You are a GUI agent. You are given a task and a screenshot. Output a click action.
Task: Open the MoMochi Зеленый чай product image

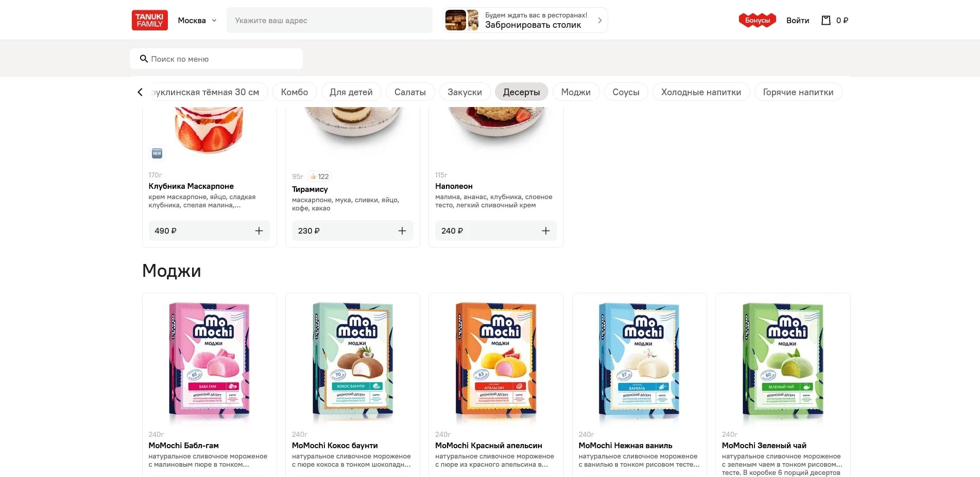tap(782, 359)
